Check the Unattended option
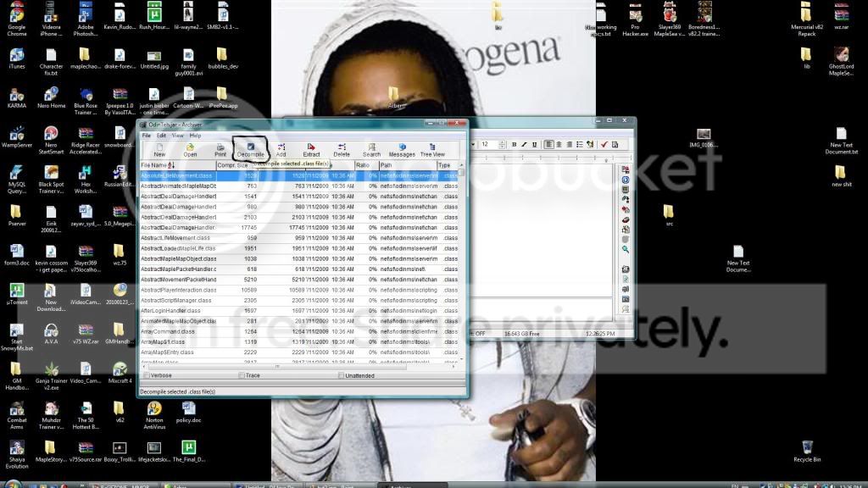The height and width of the screenshot is (488, 868). (x=341, y=375)
